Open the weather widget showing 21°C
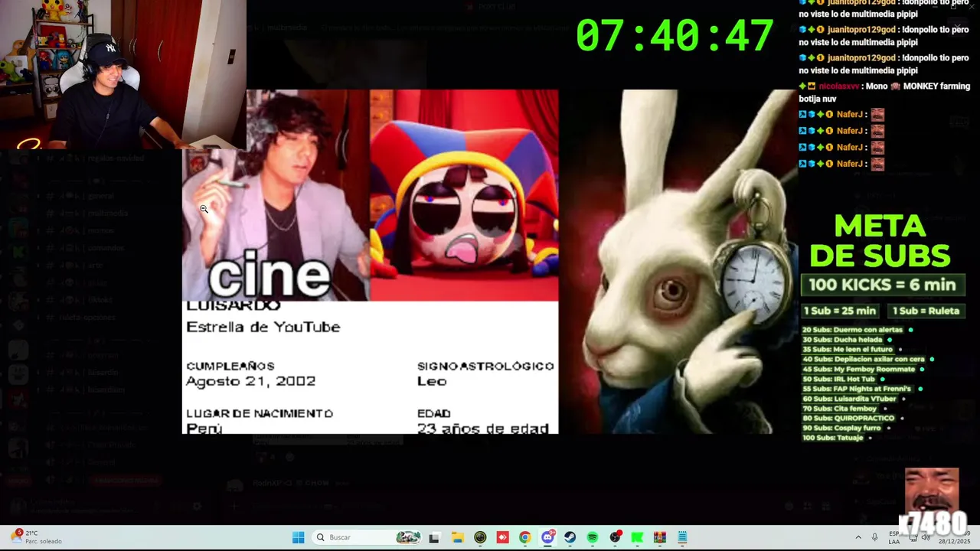This screenshot has height=551, width=980. [37, 537]
